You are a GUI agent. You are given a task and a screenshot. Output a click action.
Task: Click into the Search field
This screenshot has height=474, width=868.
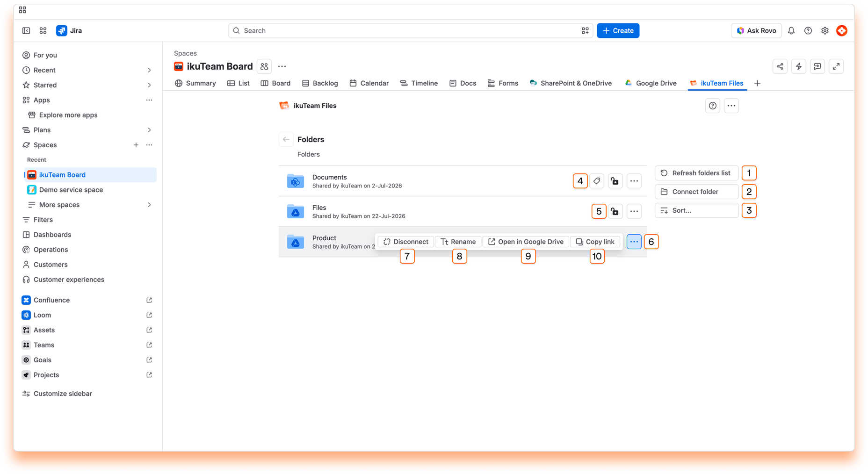[410, 30]
